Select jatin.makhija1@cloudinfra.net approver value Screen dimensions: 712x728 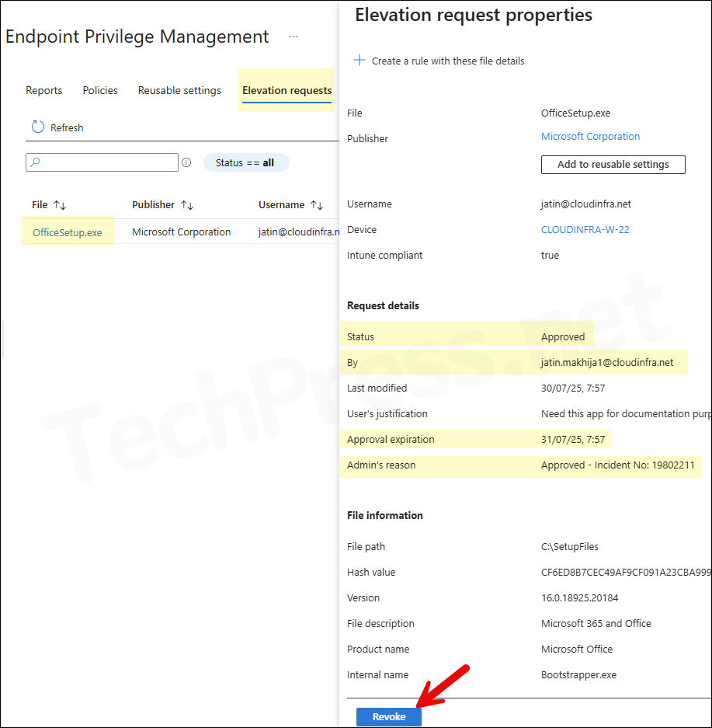pyautogui.click(x=607, y=362)
